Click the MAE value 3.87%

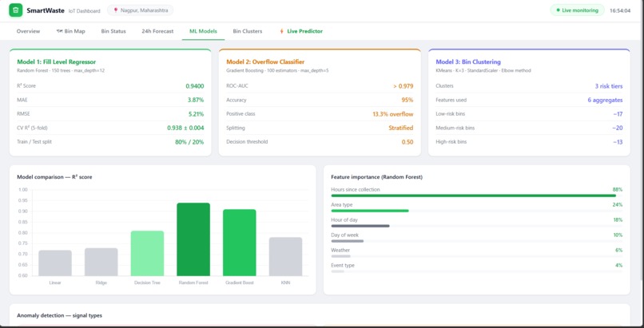point(196,100)
